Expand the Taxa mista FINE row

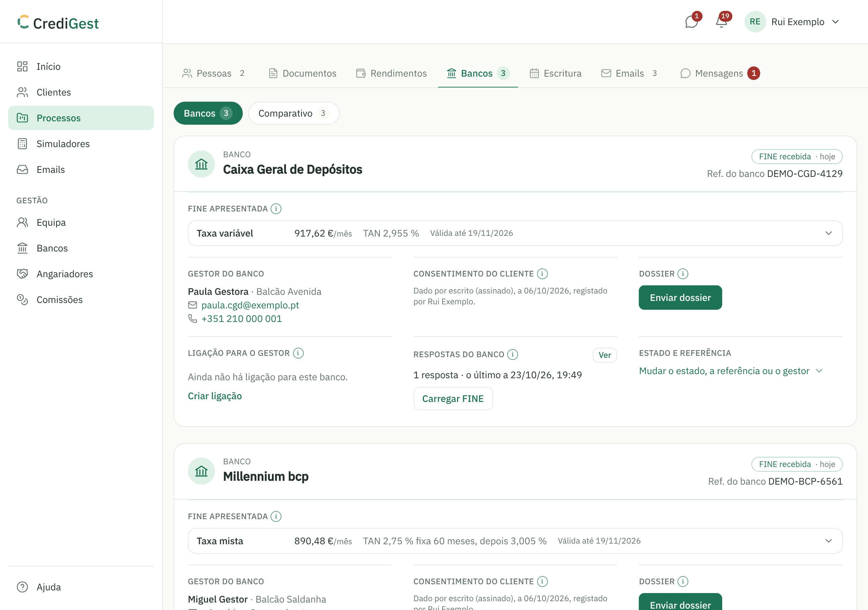tap(515, 541)
